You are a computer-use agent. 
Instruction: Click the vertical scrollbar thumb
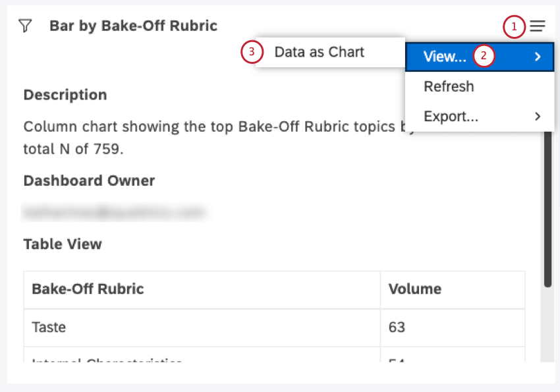[x=547, y=204]
